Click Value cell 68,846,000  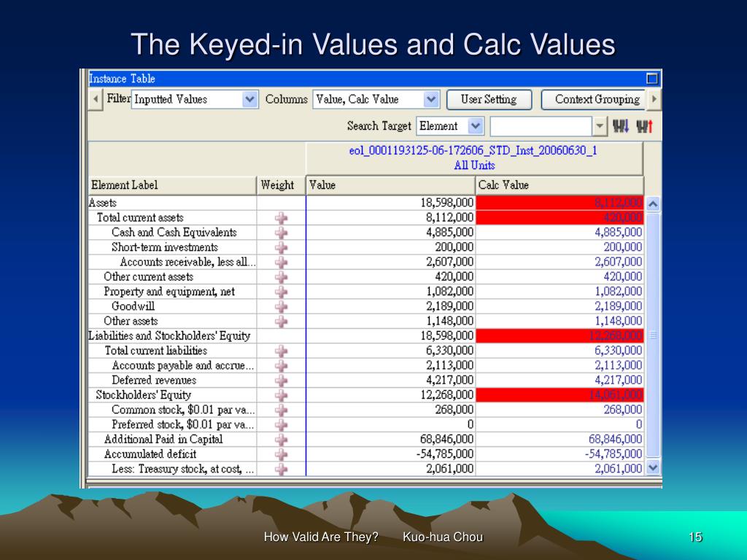point(391,439)
